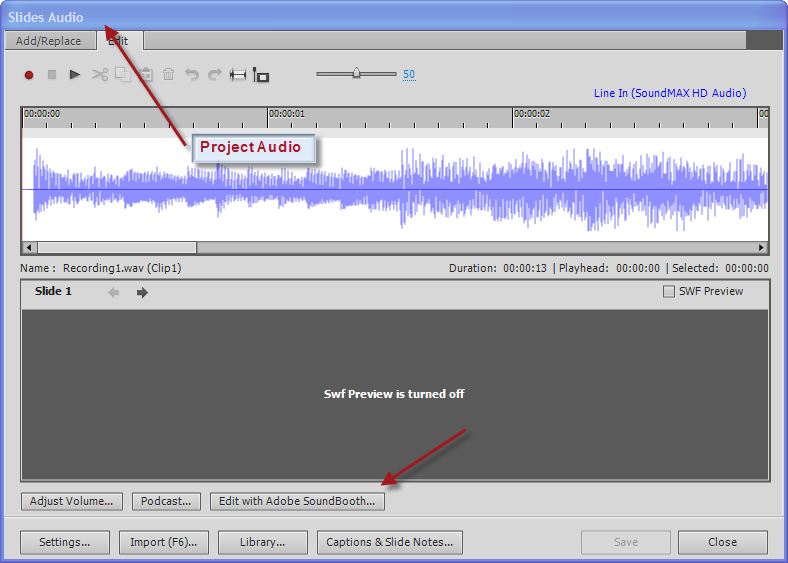Click the rightmost toolbar icon after Insert Silence
This screenshot has height=563, width=788.
pos(261,75)
